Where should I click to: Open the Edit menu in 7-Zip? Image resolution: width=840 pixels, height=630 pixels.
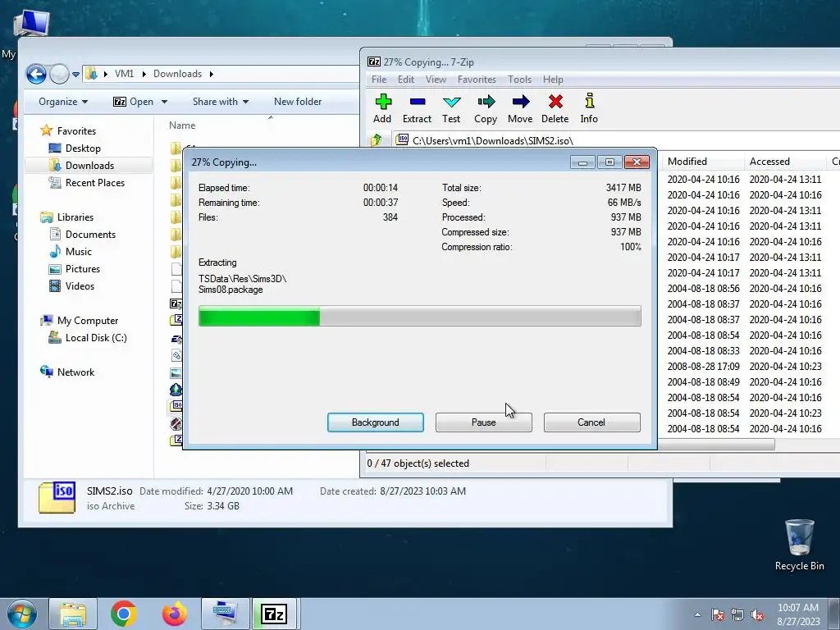(x=405, y=80)
